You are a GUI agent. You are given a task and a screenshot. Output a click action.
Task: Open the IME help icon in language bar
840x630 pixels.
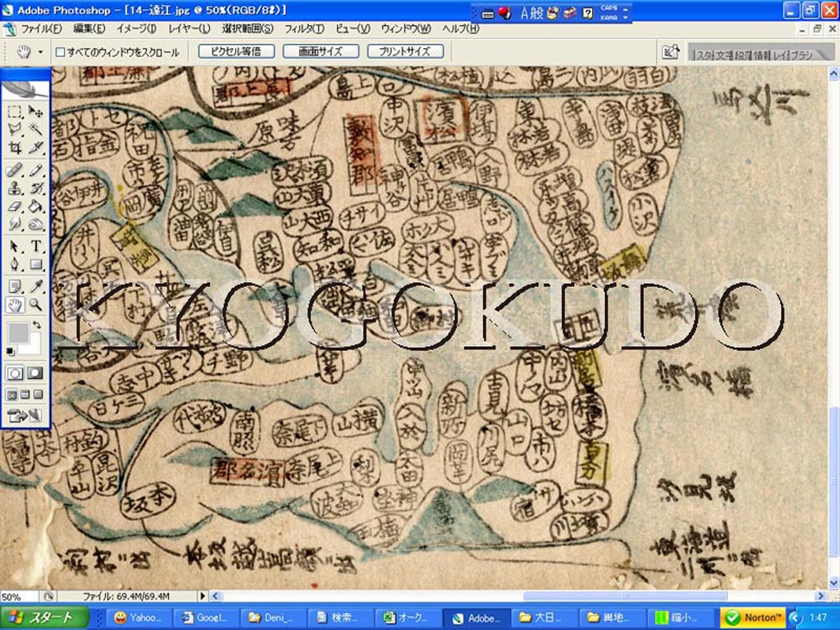(x=587, y=13)
